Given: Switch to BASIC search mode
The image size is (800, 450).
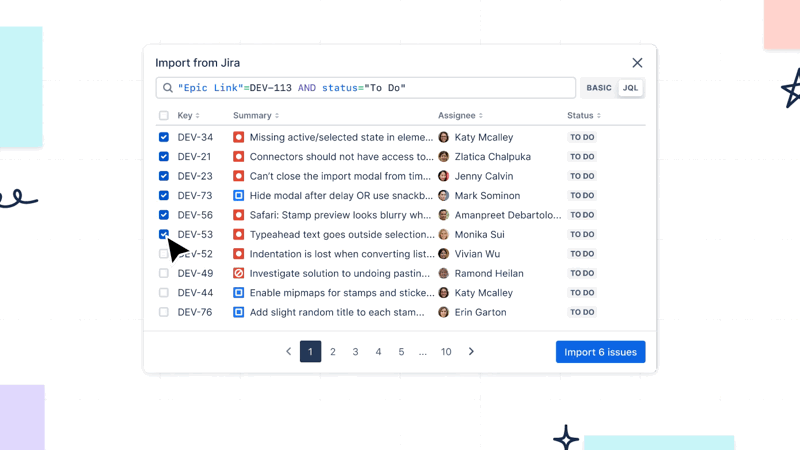Looking at the screenshot, I should (598, 88).
